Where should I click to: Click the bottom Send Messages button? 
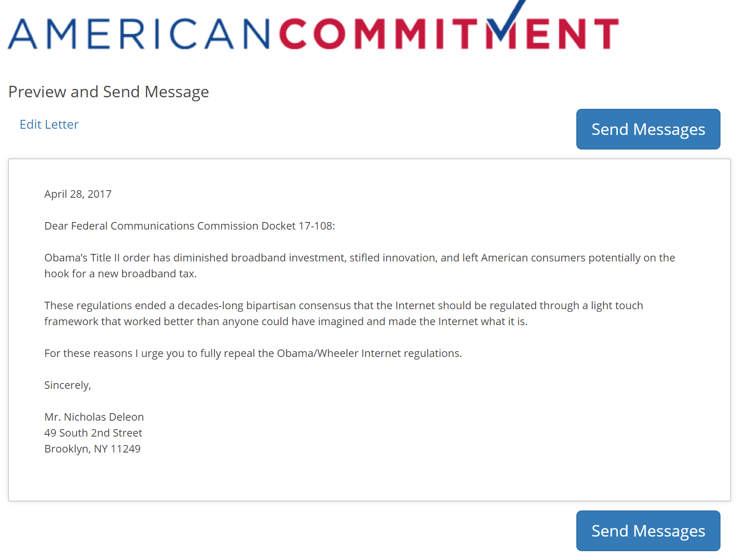click(648, 531)
